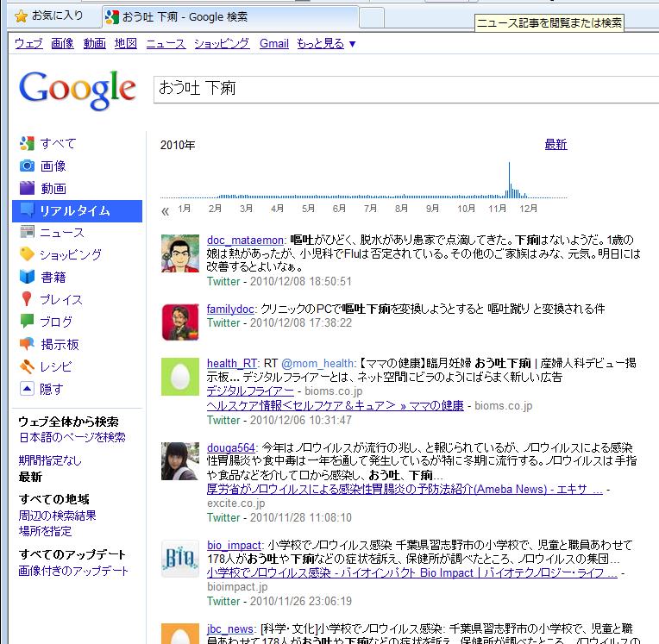Select 1月 on the timeline
The height and width of the screenshot is (644, 659).
coord(184,209)
